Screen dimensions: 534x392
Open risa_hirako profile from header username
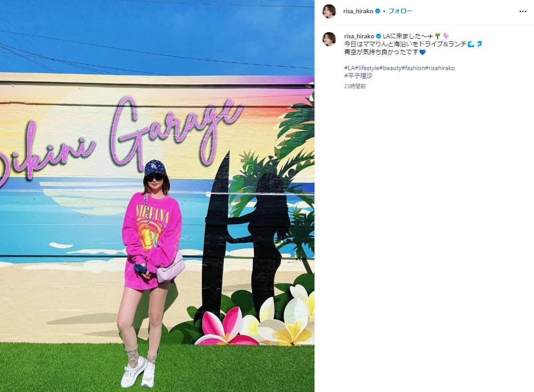tap(358, 11)
